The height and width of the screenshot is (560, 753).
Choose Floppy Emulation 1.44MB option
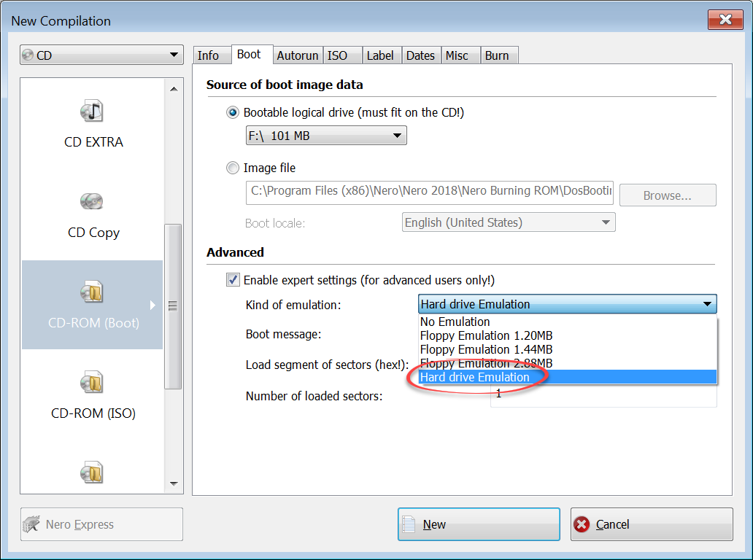click(568, 349)
